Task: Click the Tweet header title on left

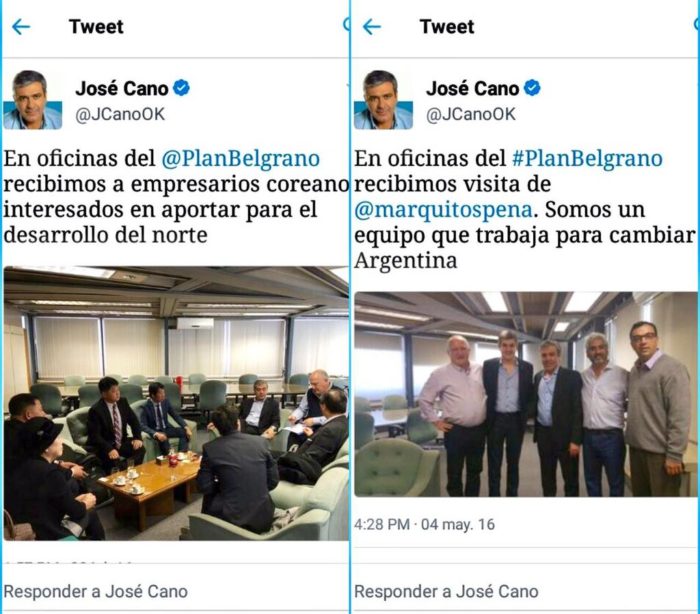Action: coord(96,27)
